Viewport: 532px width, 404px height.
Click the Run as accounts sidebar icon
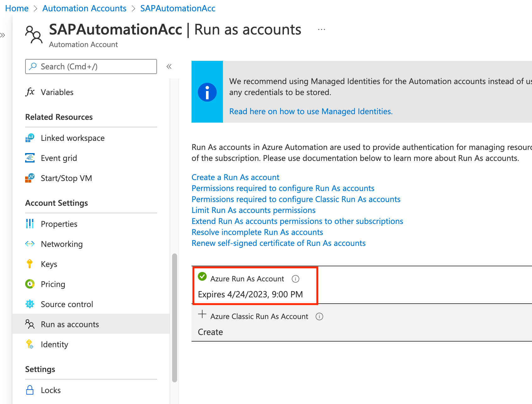click(x=30, y=324)
